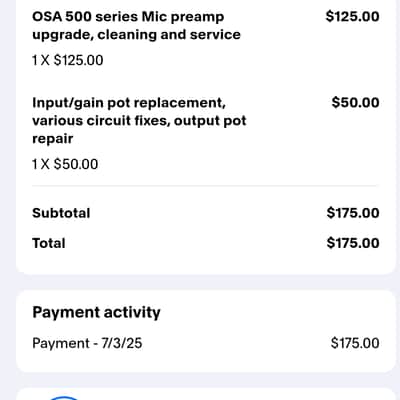Screen dimensions: 400x400
Task: Tap the Payment activity heading
Action: pyautogui.click(x=96, y=312)
